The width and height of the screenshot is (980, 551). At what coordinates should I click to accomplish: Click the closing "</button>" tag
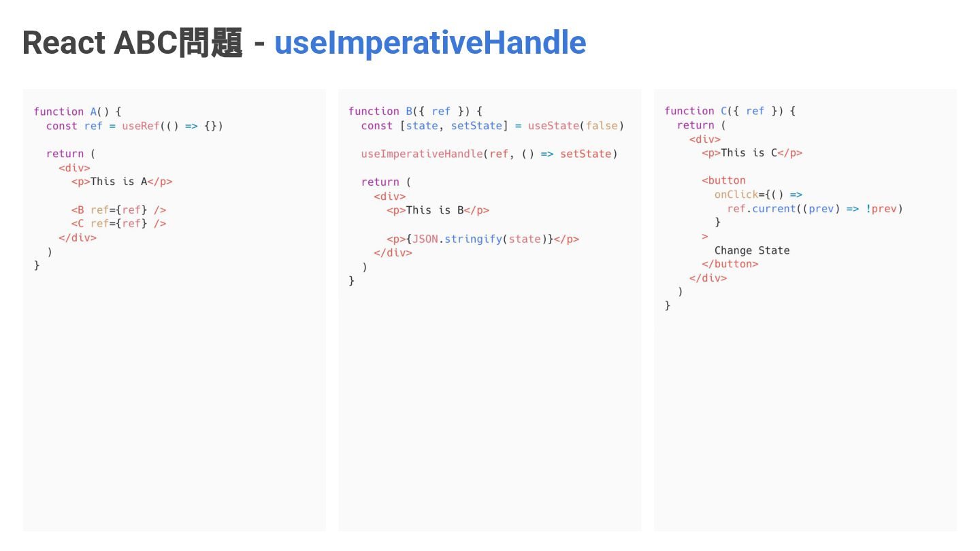pos(730,264)
